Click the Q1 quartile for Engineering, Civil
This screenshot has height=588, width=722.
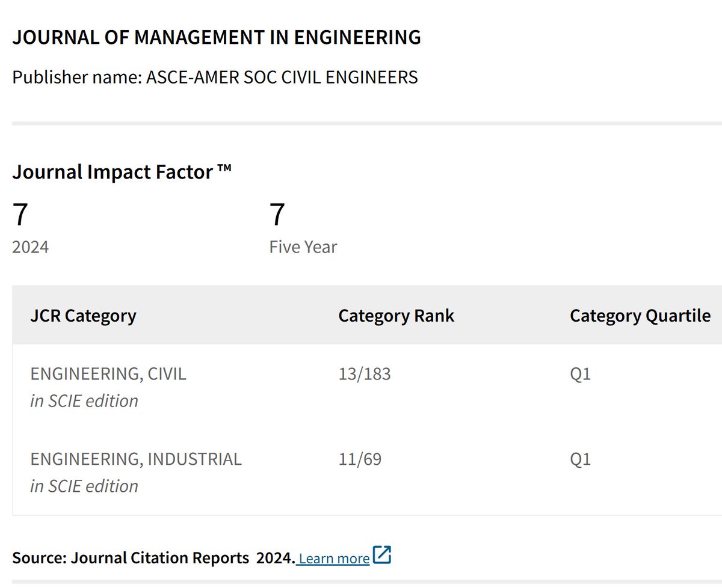(581, 374)
